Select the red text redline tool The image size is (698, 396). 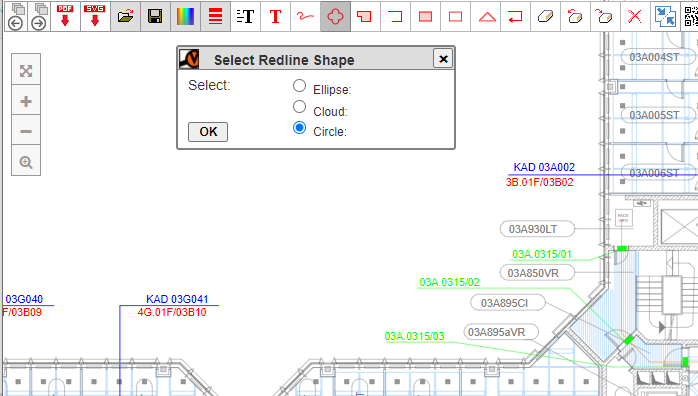point(275,16)
